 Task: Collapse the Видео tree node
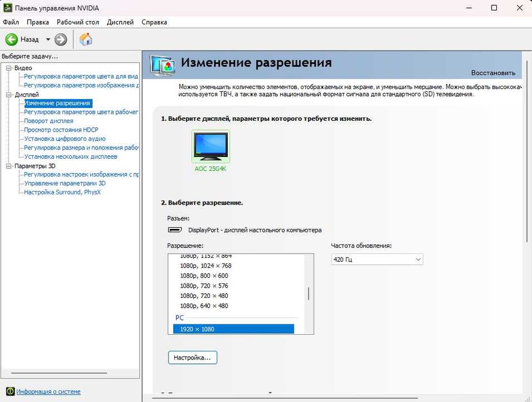coord(9,68)
